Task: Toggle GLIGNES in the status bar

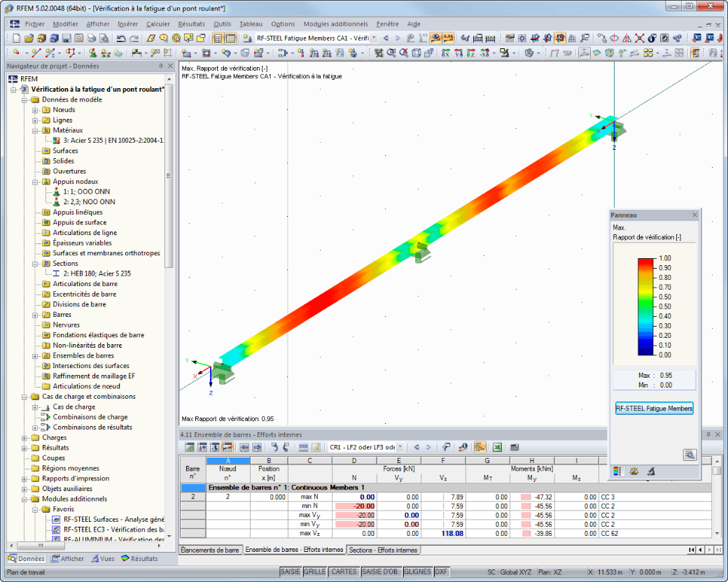Action: [x=417, y=572]
